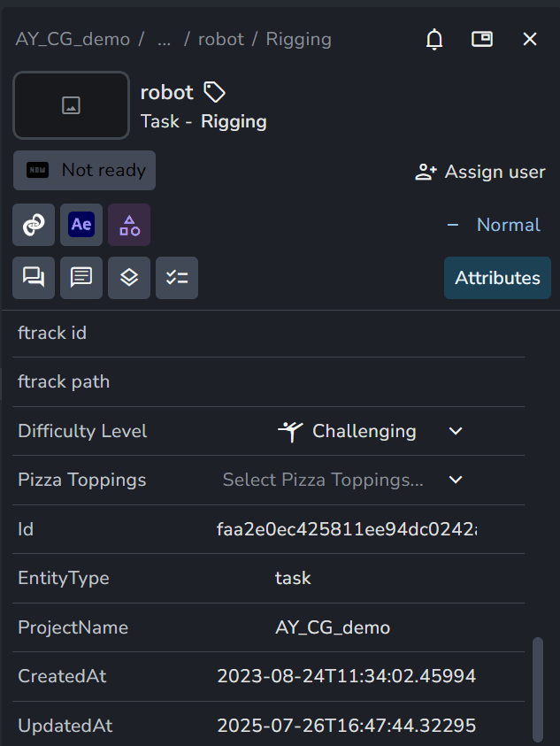Open the checklist icon filter
The height and width of the screenshot is (746, 560).
(x=177, y=278)
